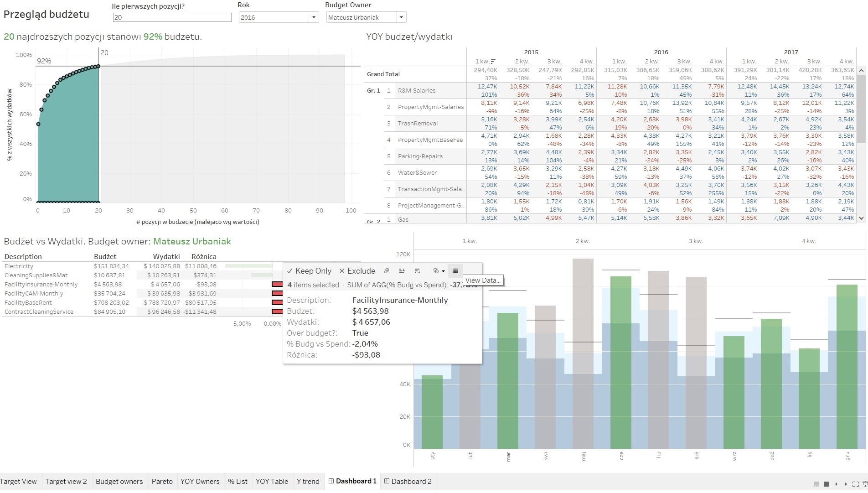868x493 pixels.
Task: Open the YOY Table sheet tab
Action: (272, 481)
